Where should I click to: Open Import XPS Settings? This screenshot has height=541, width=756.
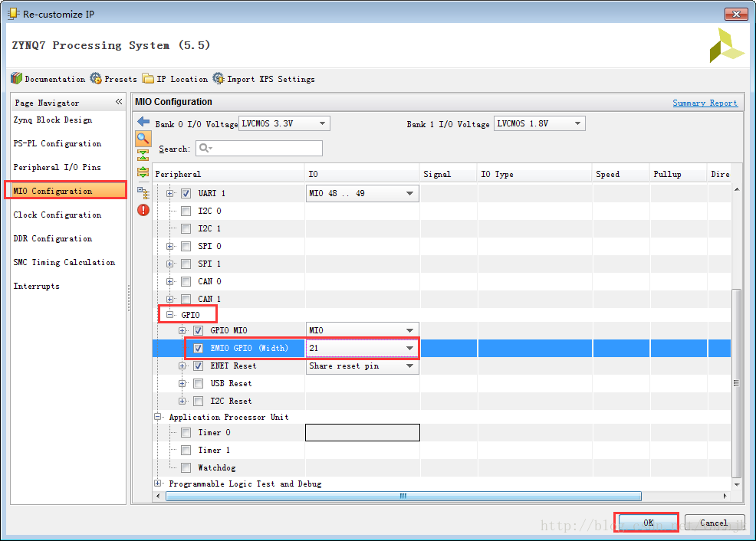point(265,78)
